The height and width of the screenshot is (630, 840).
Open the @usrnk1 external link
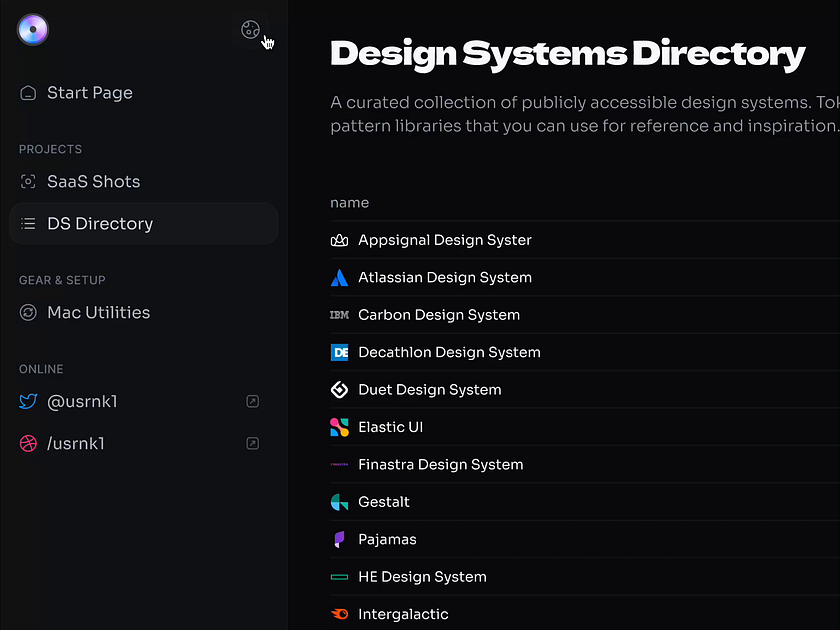(x=252, y=401)
